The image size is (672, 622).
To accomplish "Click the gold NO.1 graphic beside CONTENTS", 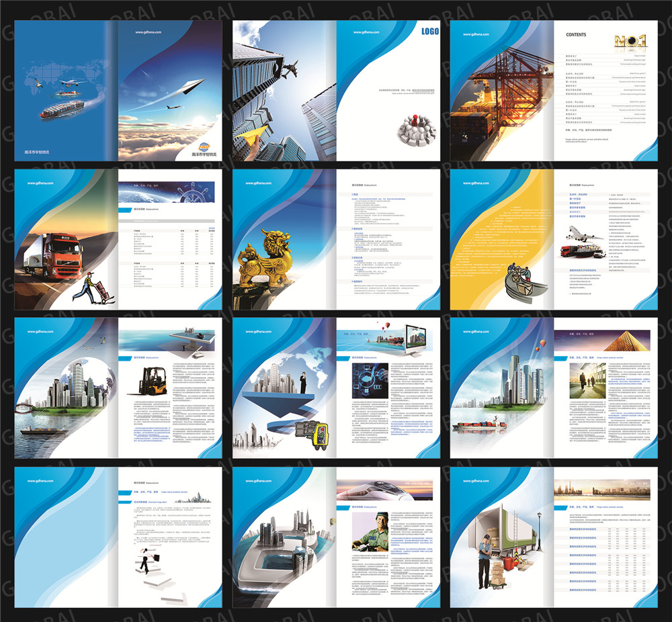I will point(630,41).
